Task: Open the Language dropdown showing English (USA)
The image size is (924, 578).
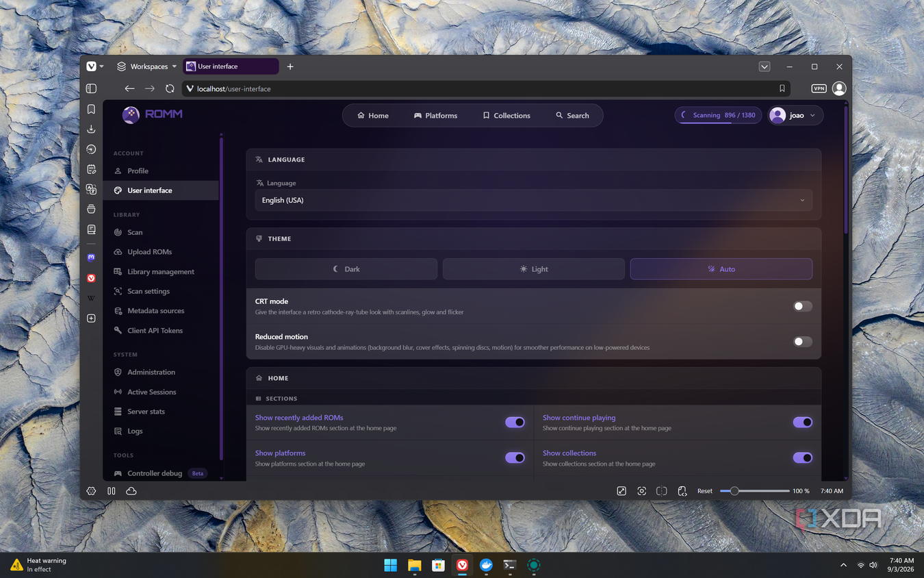Action: (x=533, y=200)
